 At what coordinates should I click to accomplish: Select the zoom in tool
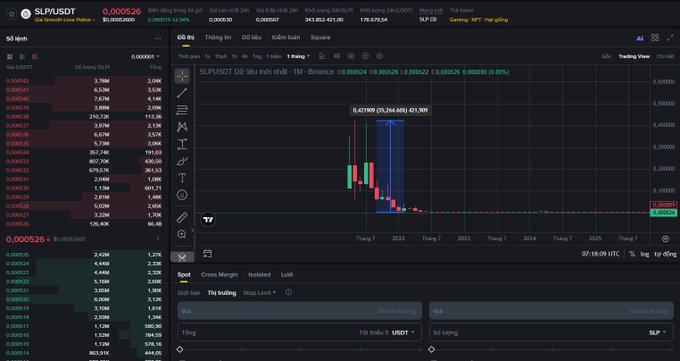tap(182, 234)
